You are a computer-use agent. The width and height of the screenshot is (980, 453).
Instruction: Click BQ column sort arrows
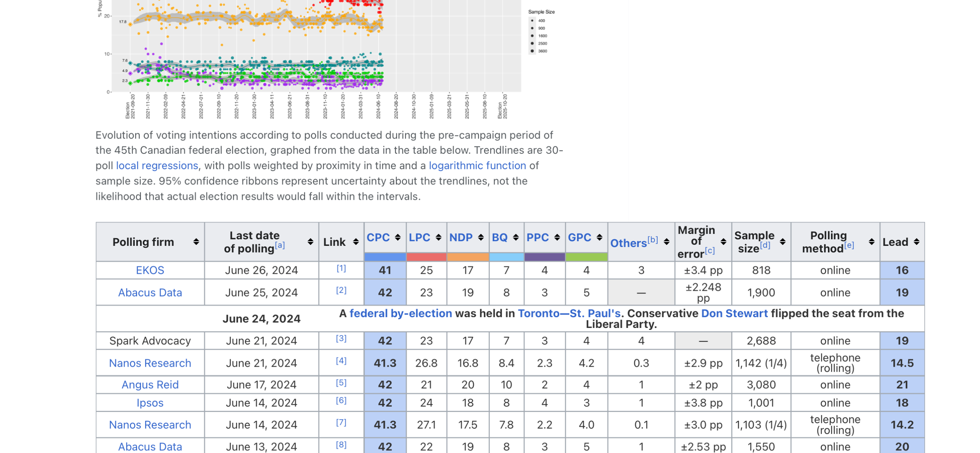click(x=516, y=237)
